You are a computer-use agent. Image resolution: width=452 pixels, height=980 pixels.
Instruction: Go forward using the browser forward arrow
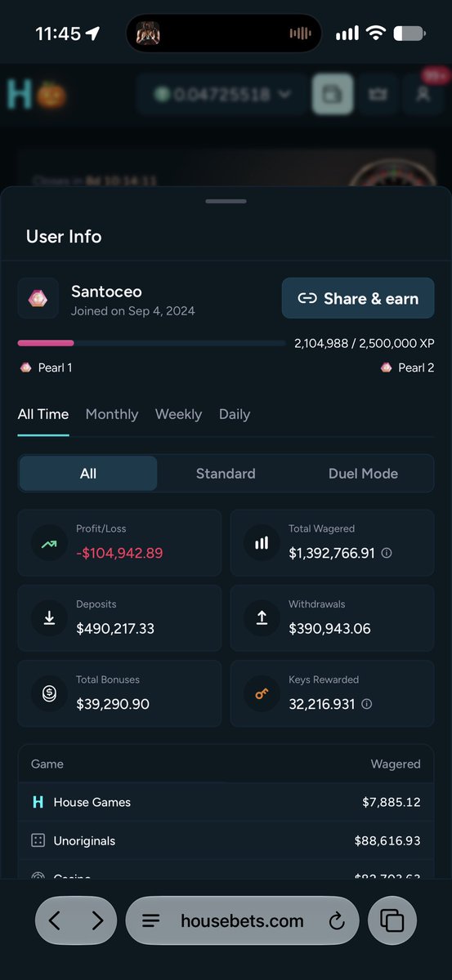tap(97, 921)
